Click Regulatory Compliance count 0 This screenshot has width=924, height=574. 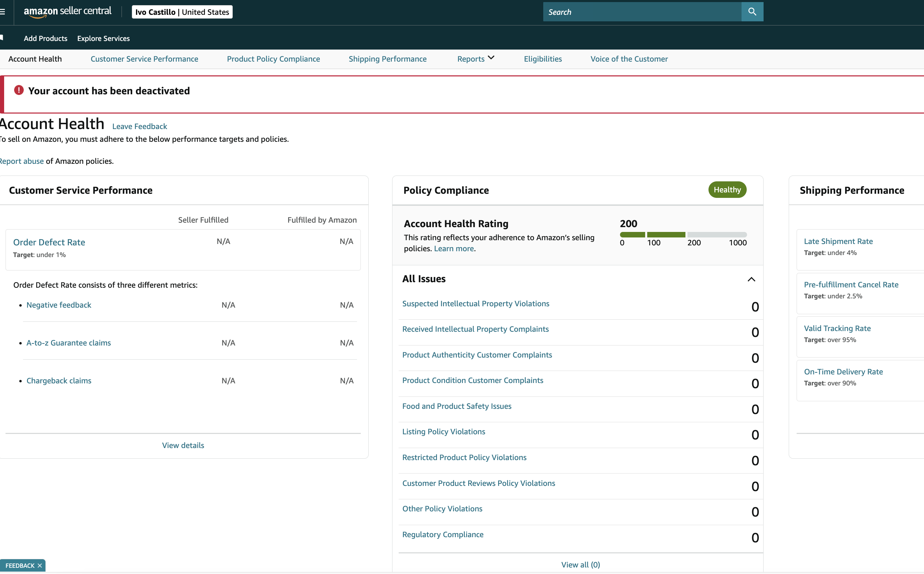pos(755,537)
